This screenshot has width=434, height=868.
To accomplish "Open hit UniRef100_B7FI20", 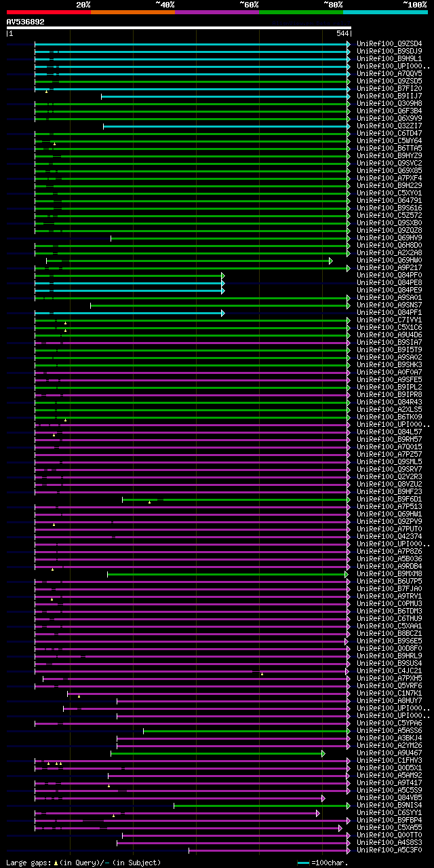I will coord(389,89).
